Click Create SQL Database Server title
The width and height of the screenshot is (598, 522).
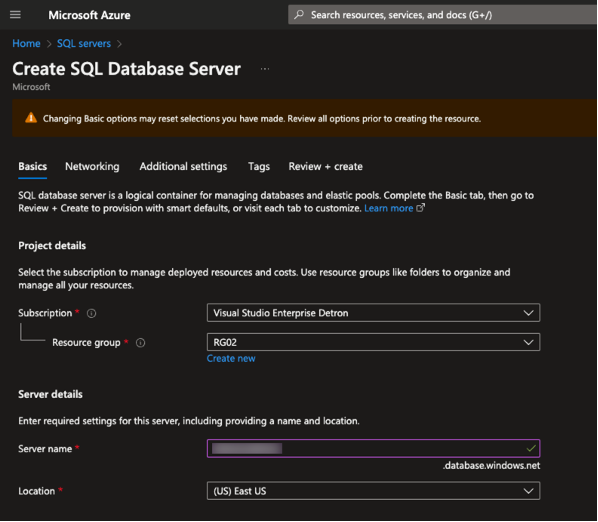point(127,69)
